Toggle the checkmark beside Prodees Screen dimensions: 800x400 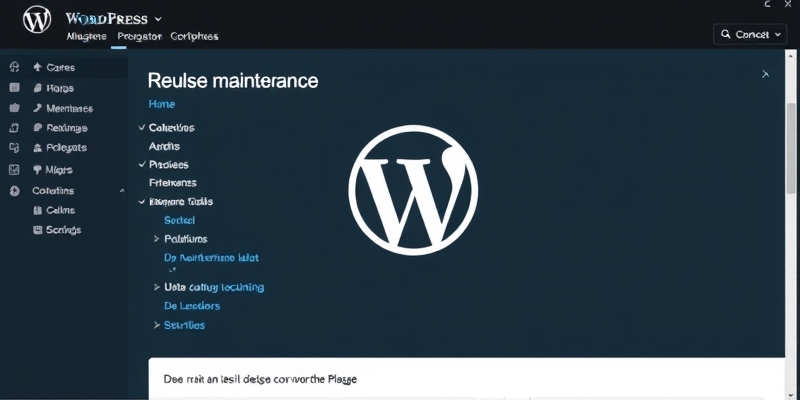coord(142,164)
